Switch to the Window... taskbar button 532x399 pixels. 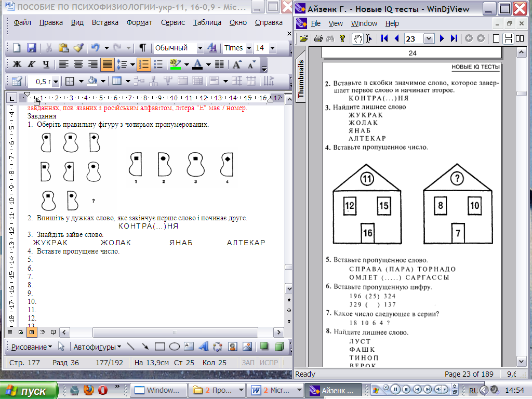(x=159, y=390)
